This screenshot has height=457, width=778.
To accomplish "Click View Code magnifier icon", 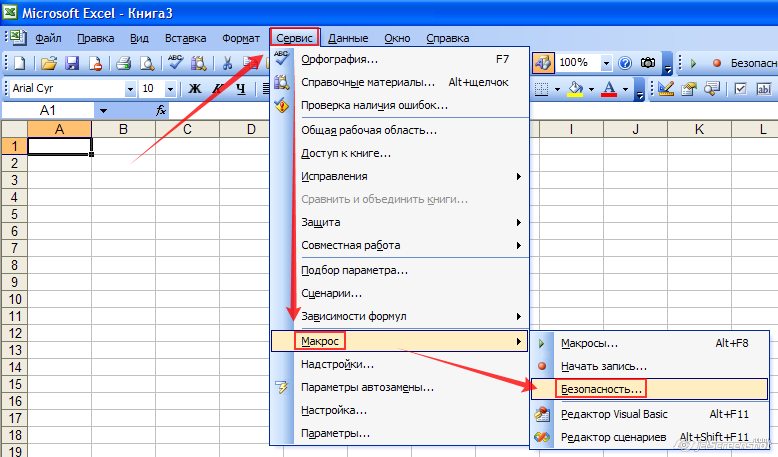I will pyautogui.click(x=712, y=89).
